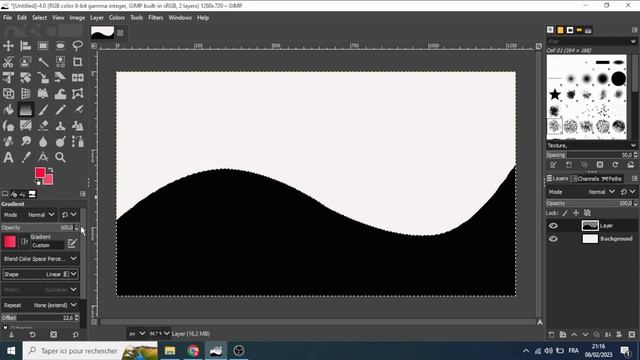Screen dimensions: 640x360
Task: Switch to the Paths tab
Action: [612, 179]
